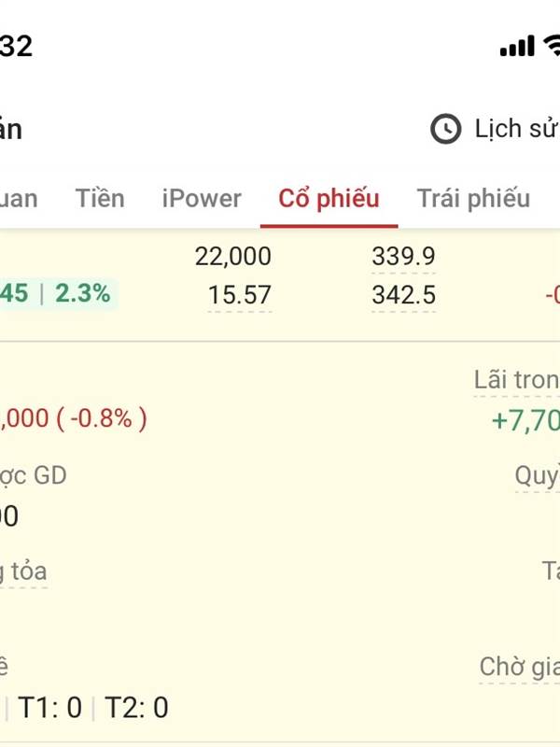The height and width of the screenshot is (747, 560).
Task: Switch to the iPower tab
Action: pyautogui.click(x=202, y=198)
